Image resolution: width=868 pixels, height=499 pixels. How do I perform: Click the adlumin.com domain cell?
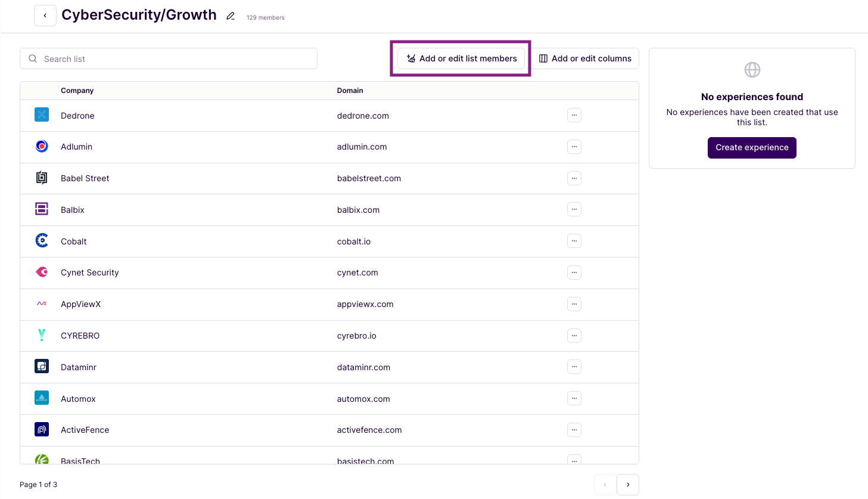(x=362, y=147)
